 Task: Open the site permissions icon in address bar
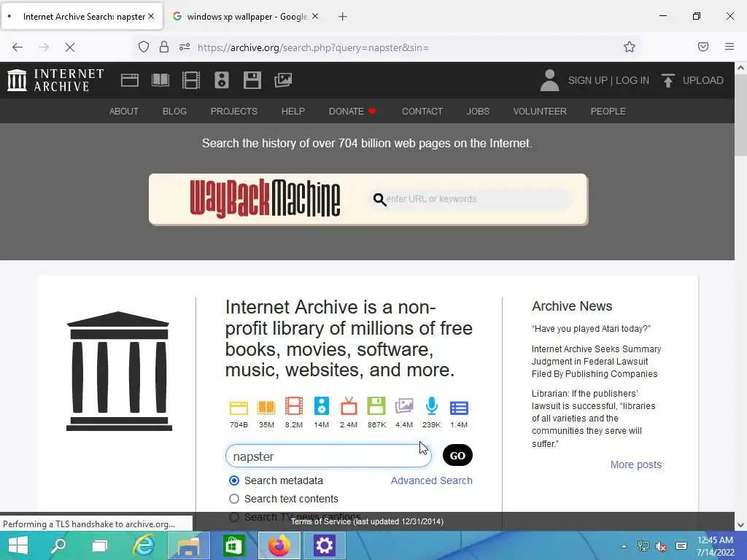pyautogui.click(x=185, y=47)
